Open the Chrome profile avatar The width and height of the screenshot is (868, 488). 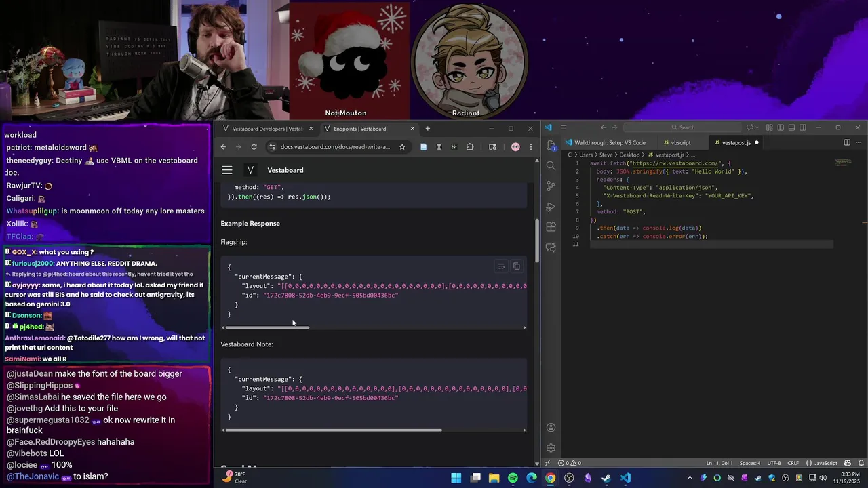(515, 147)
